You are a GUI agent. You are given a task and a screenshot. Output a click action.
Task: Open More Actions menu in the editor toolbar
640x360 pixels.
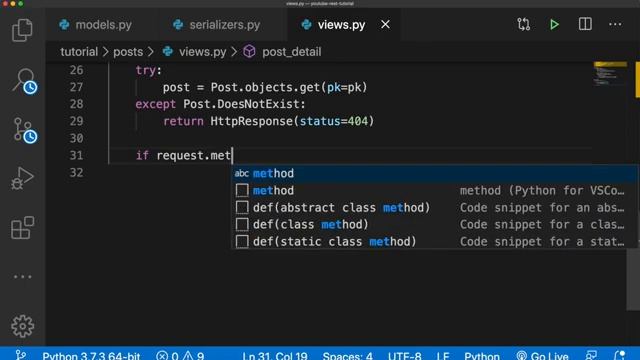point(615,24)
